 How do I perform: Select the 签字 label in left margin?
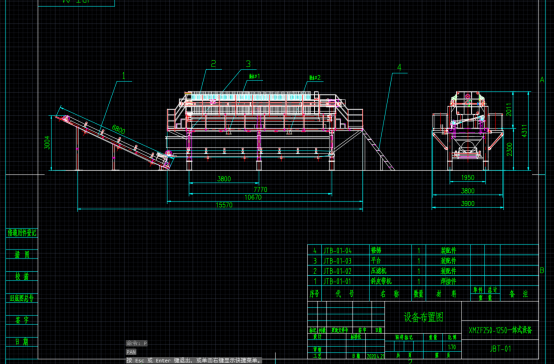point(22,320)
